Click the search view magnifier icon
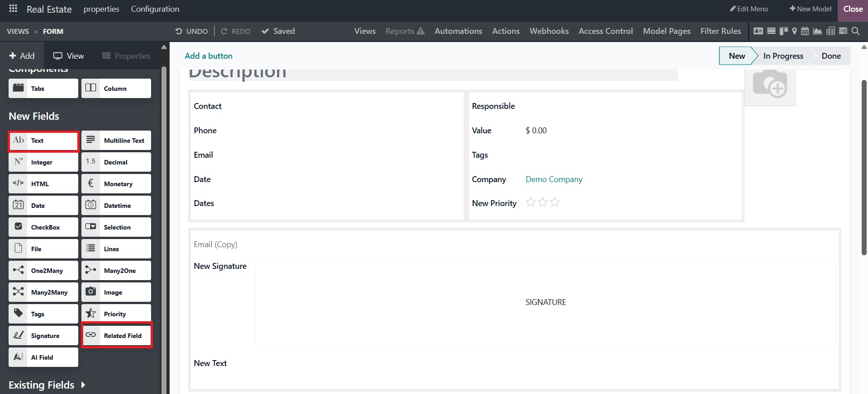Image resolution: width=868 pixels, height=394 pixels. [x=855, y=31]
